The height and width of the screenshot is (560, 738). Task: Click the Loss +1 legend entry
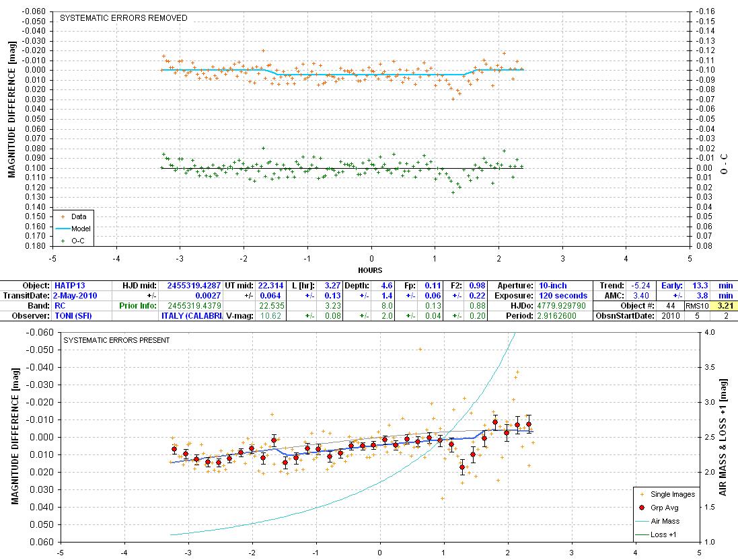point(656,534)
